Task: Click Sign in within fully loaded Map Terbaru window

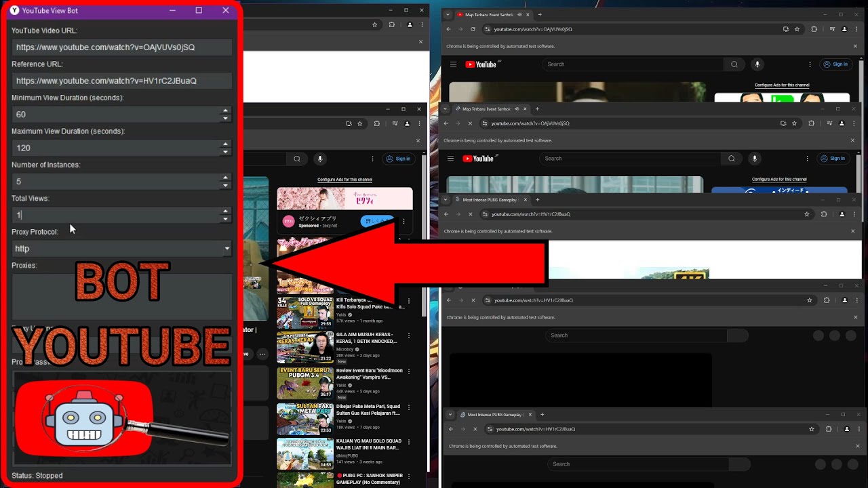Action: [x=835, y=64]
